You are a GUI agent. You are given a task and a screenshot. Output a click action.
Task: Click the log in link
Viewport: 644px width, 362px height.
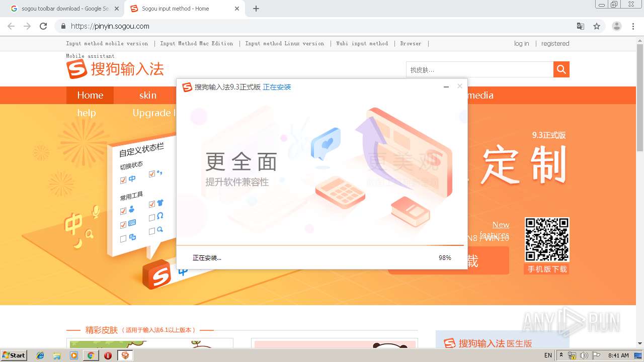coord(522,44)
